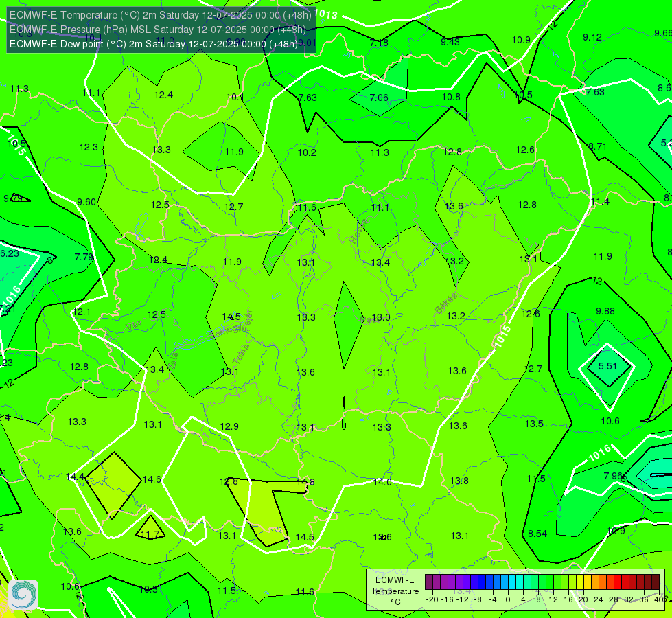
Task: Click the purple -20°C legend swatch
Action: (x=429, y=582)
